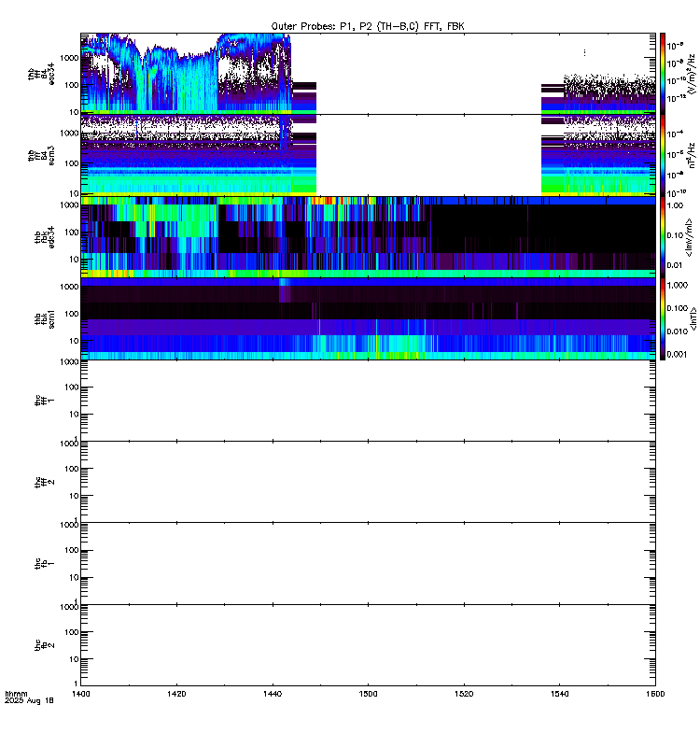700x747 pixels.
Task: Click the "0.10" tick on the mV/m color bar
Action: click(x=675, y=235)
